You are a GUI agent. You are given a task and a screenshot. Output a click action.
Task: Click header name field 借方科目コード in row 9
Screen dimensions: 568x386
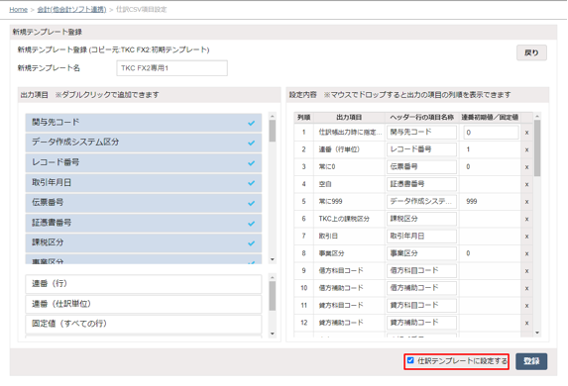tap(422, 271)
